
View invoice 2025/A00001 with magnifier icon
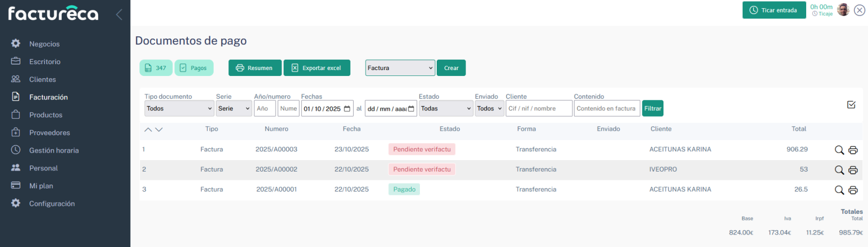tap(839, 190)
